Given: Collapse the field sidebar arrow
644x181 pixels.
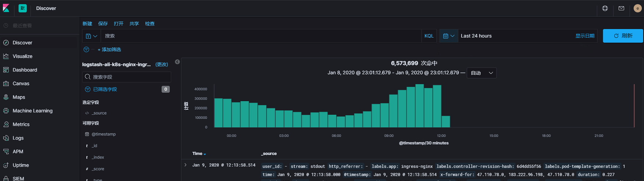Looking at the screenshot, I should pyautogui.click(x=177, y=62).
